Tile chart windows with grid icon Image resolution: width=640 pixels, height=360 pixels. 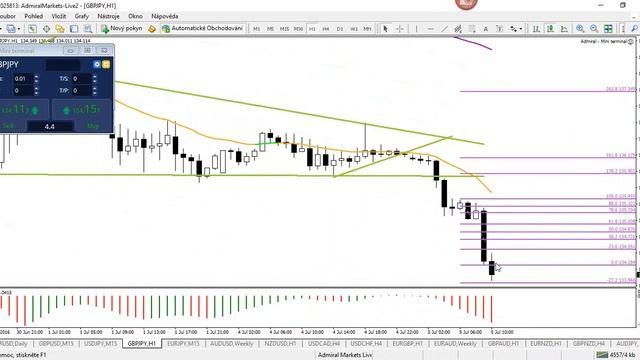608,29
